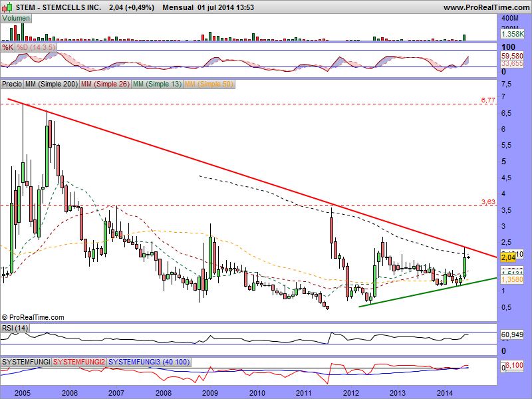Screen dimensions: 532x399
Task: Select the MM (Simple 50) legend label
Action: point(209,84)
